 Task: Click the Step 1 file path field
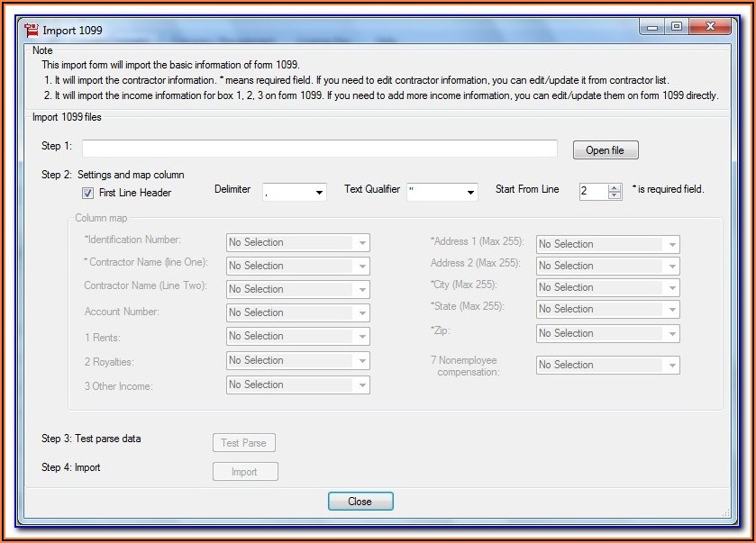coord(319,149)
